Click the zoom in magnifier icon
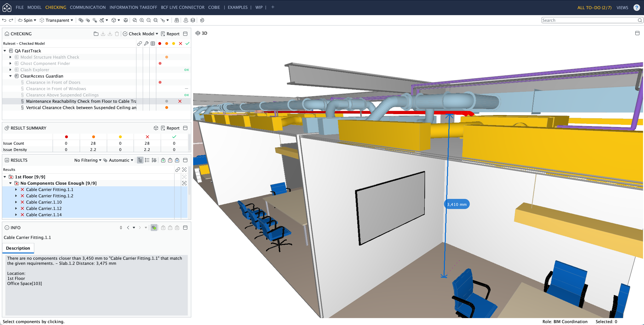644x325 pixels. pyautogui.click(x=142, y=20)
